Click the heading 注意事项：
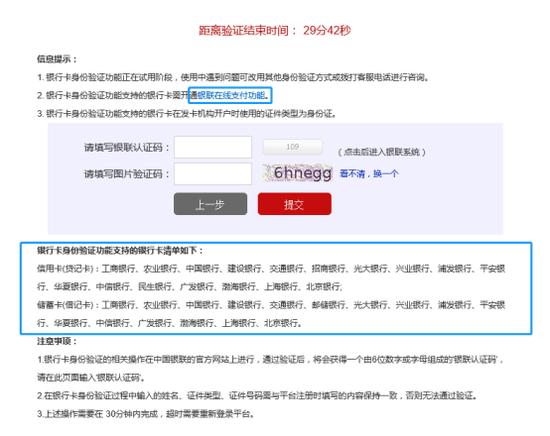The image size is (550, 436). coord(57,341)
